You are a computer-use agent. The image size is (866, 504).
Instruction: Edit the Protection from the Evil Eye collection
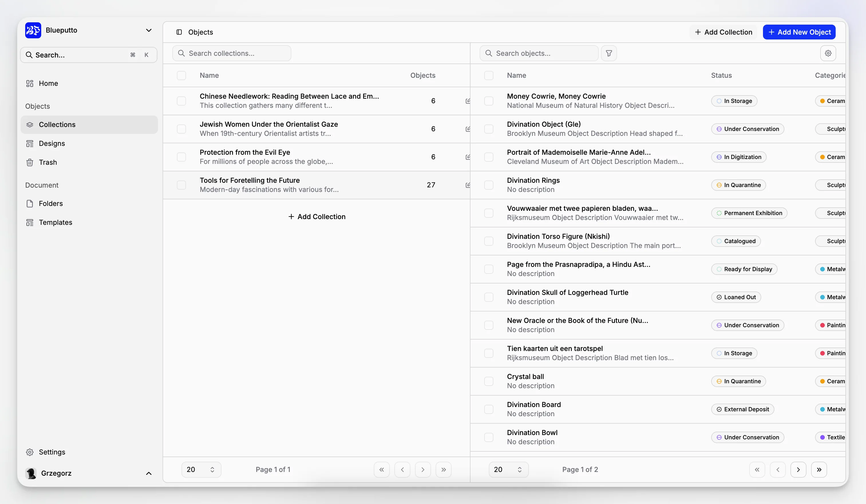pyautogui.click(x=468, y=157)
